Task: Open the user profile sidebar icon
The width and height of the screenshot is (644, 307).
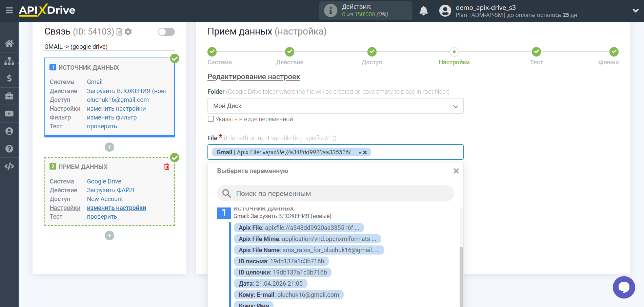Action: 9,131
